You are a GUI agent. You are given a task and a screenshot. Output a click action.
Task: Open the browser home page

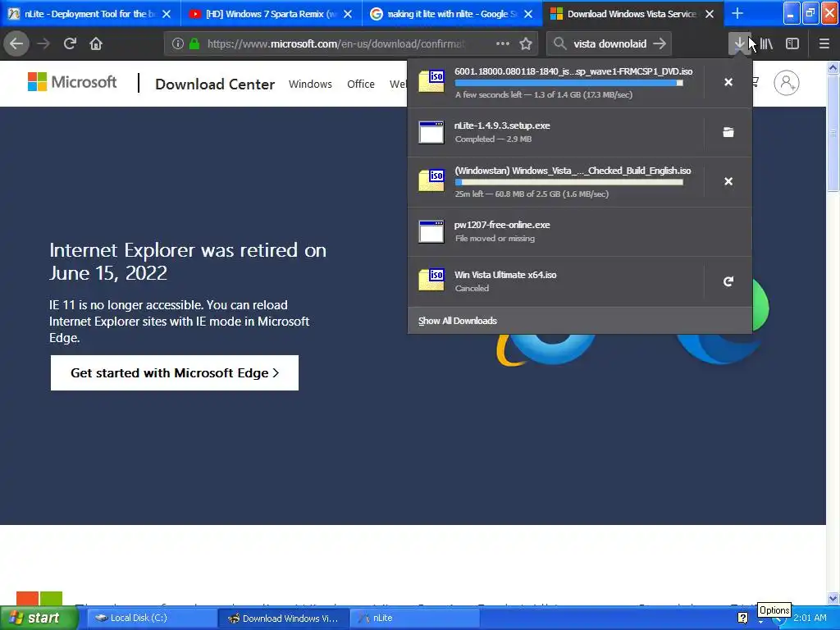point(96,43)
